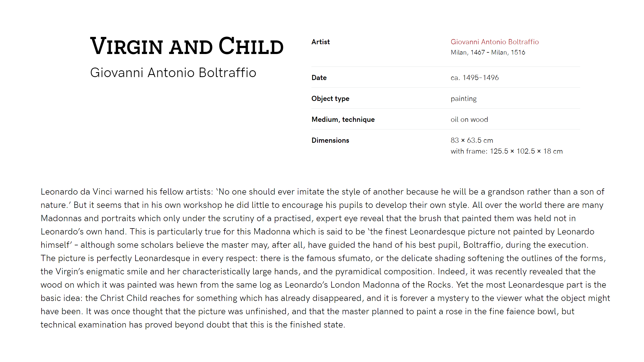Click the artist name subtitle under the title
644x362 pixels.
[x=173, y=73]
